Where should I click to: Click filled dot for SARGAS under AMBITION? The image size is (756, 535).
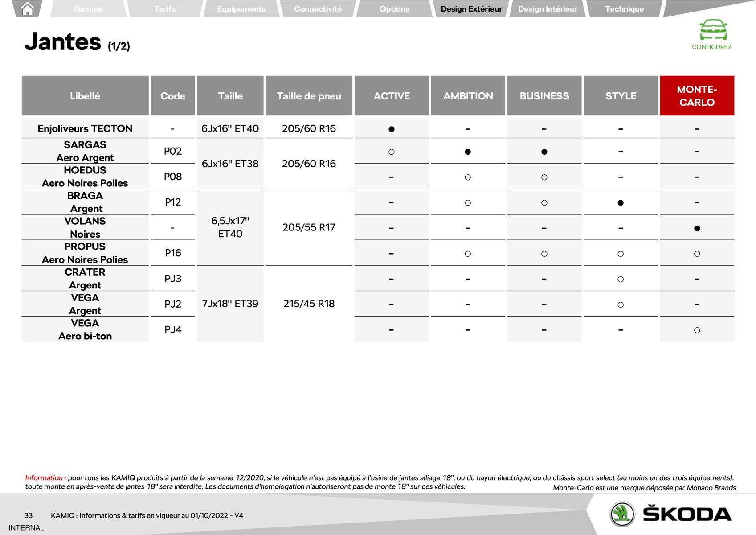pos(468,152)
